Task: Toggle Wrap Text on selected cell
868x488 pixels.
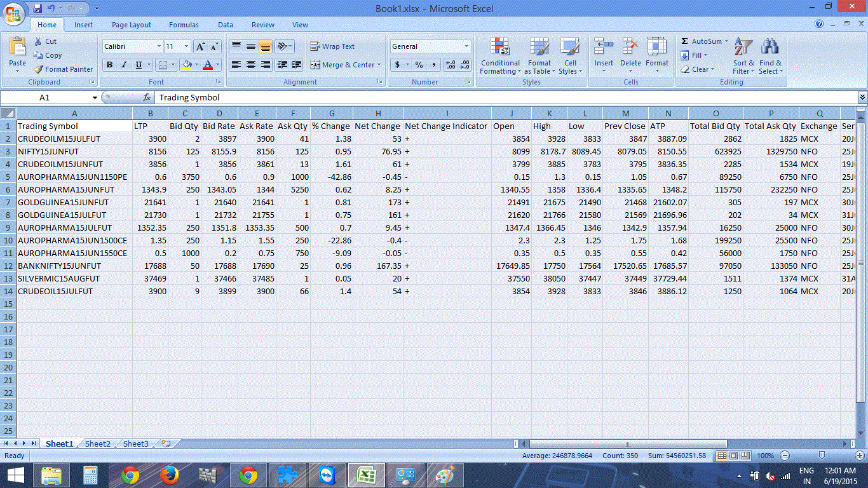Action: 332,46
